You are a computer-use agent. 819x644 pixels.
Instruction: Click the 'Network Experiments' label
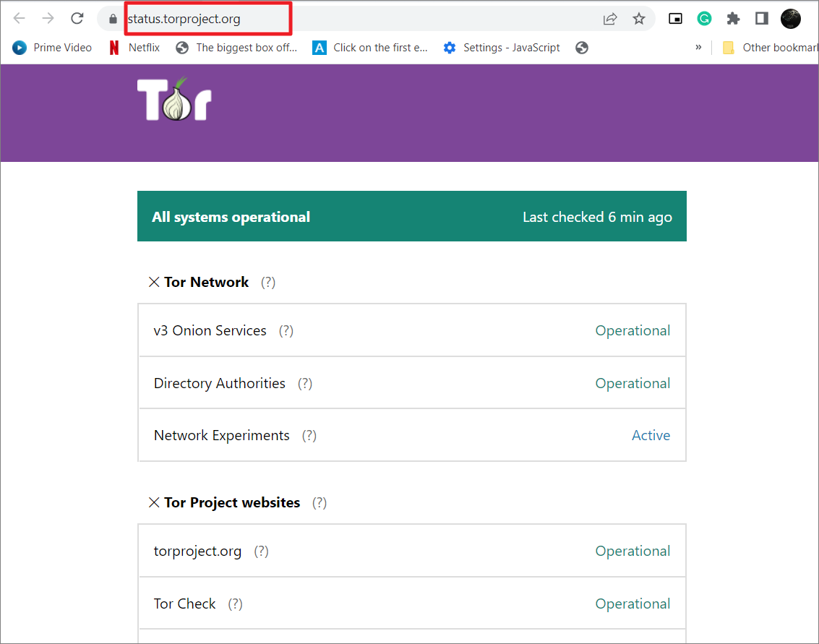[x=221, y=436]
